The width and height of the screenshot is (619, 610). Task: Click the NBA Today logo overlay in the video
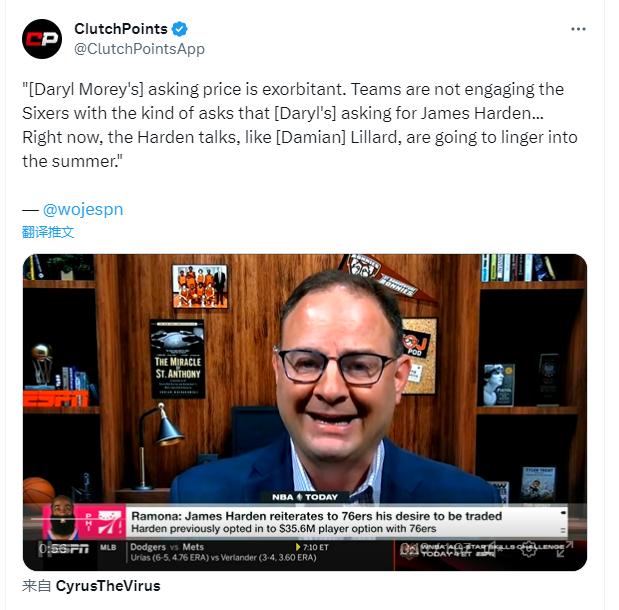[x=305, y=497]
